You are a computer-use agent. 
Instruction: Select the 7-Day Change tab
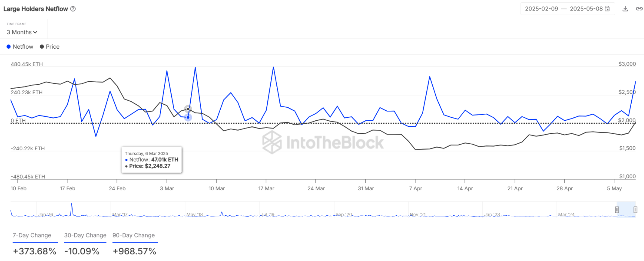(x=32, y=236)
